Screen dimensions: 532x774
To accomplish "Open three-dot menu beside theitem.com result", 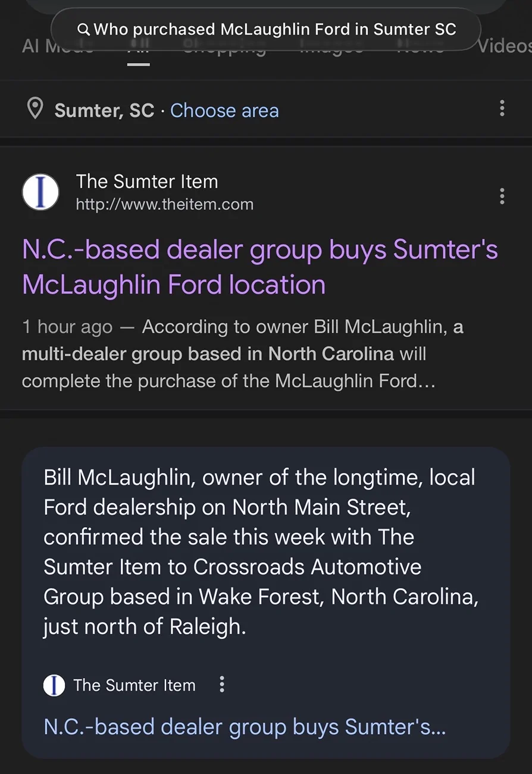I will 502,196.
